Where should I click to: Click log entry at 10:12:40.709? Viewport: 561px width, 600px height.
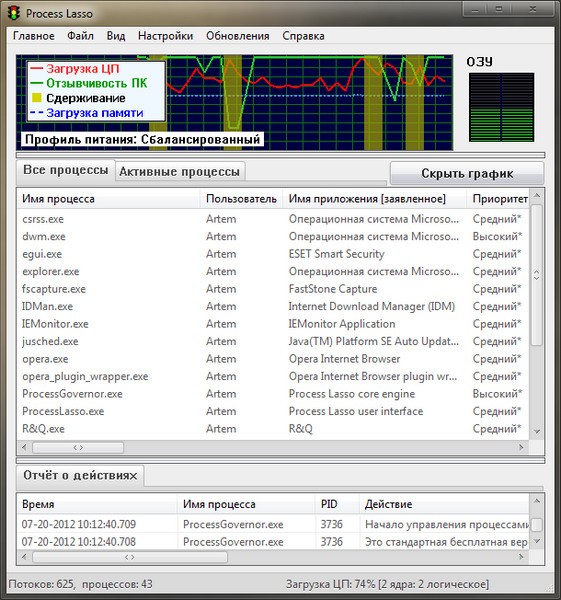(273, 524)
